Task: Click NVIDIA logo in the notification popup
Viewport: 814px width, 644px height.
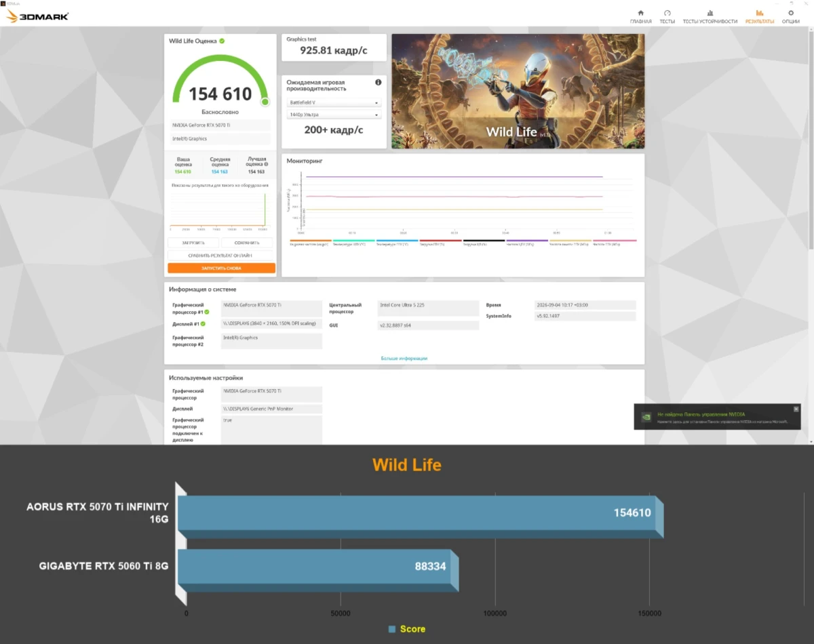Action: [x=646, y=417]
